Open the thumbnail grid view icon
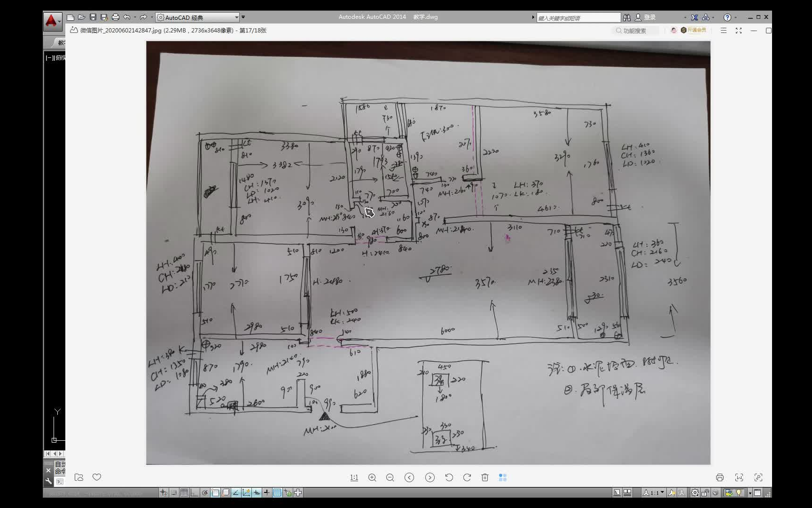Screen dimensions: 812x508 pos(503,477)
